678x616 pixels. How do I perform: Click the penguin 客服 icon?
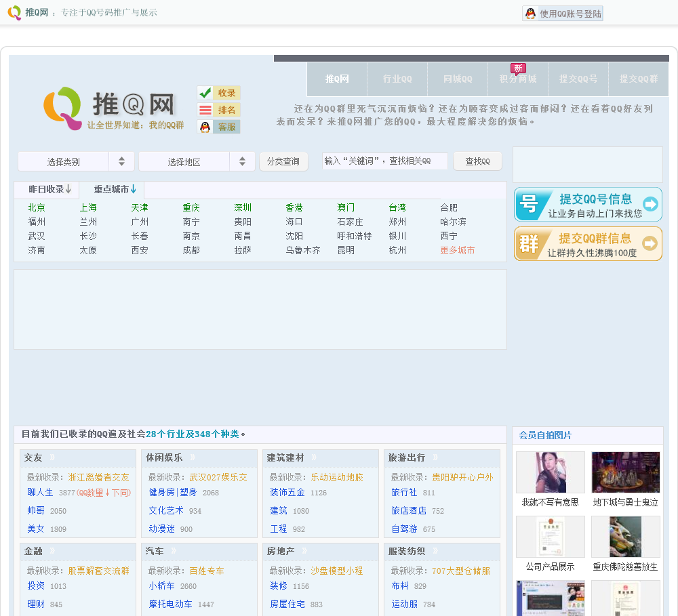[x=205, y=127]
